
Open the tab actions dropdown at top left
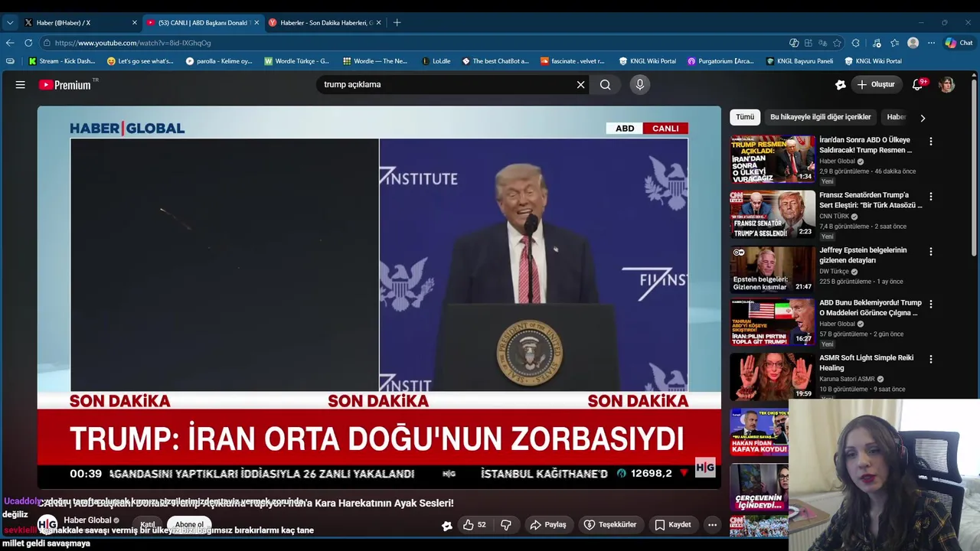10,22
